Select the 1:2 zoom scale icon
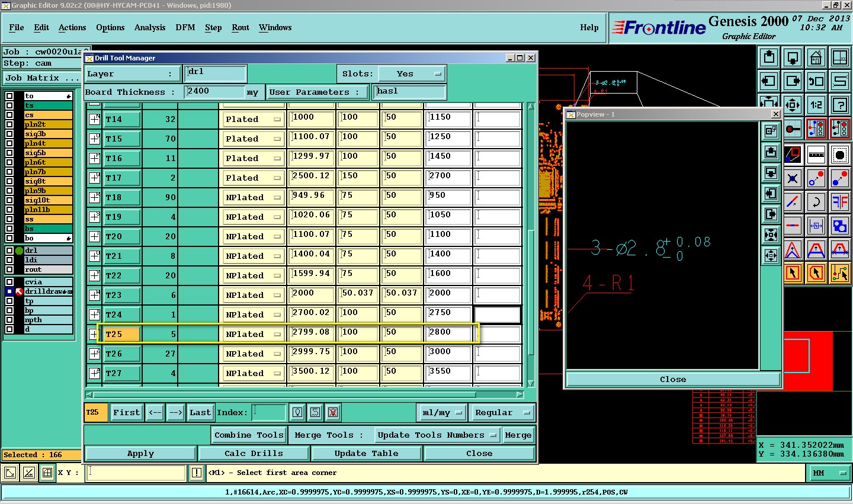This screenshot has height=504, width=853. 816,105
